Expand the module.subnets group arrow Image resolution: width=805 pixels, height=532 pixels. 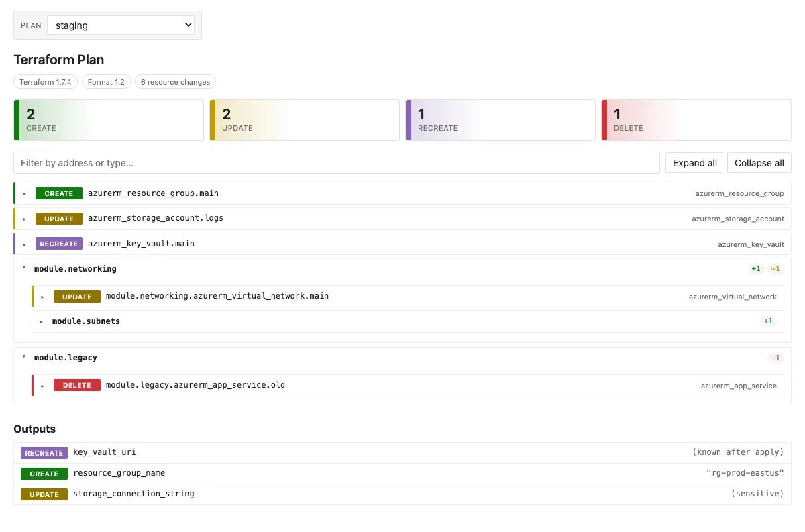[43, 321]
